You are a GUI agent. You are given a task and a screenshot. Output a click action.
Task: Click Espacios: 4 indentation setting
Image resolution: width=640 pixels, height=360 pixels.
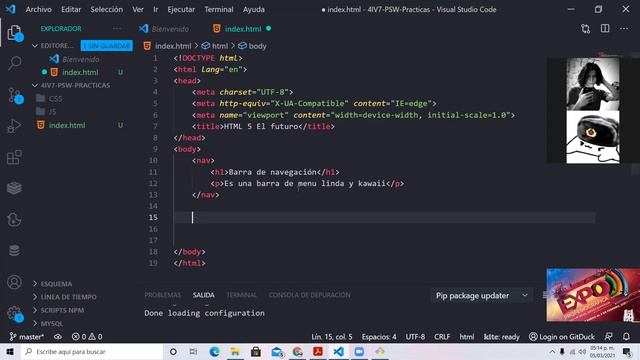pos(379,337)
